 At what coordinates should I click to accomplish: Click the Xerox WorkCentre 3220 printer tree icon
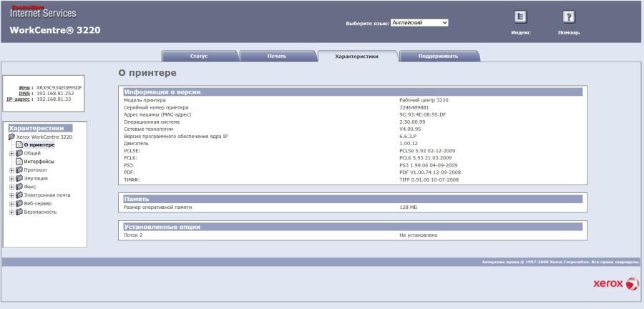tap(11, 137)
